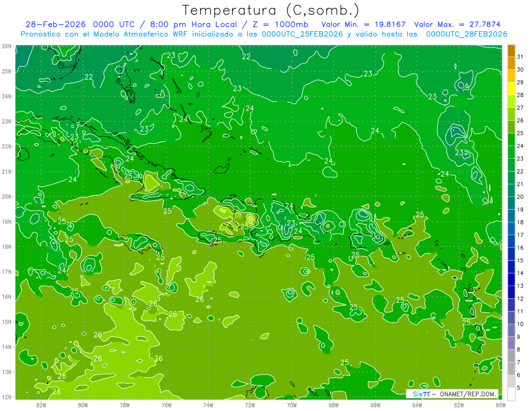
Task: Click the 82W longitude axis label
Action: coord(41,405)
